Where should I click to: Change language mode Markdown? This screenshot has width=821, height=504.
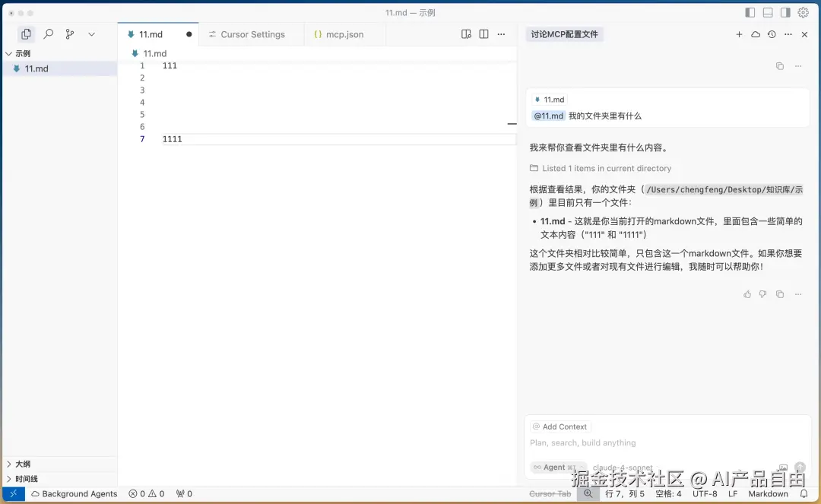768,493
